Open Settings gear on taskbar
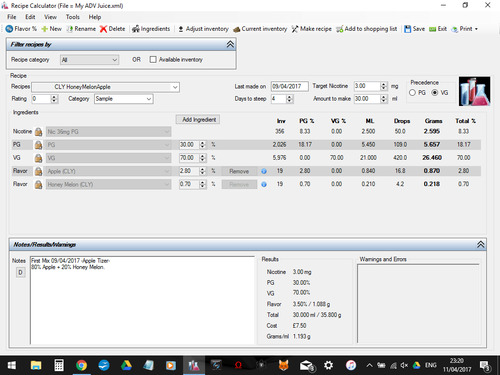The image size is (500, 375). click(328, 366)
